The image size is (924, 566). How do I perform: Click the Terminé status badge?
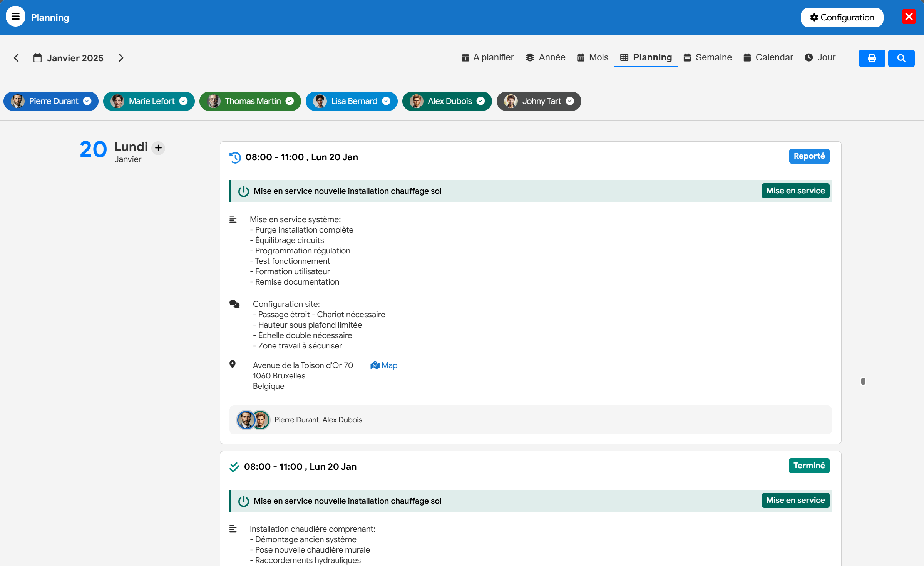[809, 466]
